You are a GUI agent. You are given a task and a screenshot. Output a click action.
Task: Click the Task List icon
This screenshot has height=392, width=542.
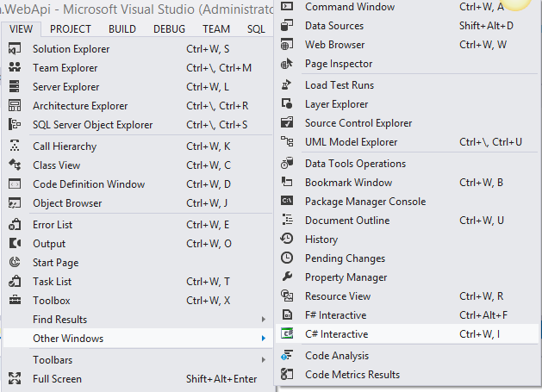[15, 281]
